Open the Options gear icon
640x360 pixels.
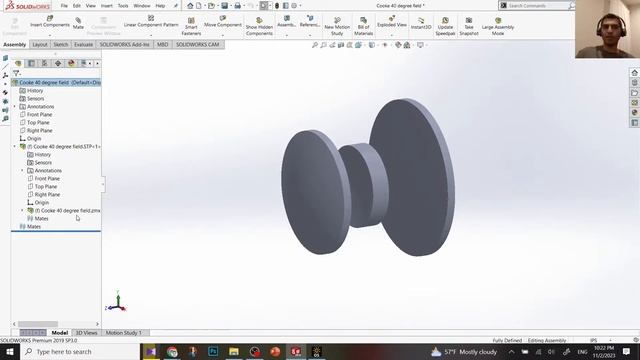pos(294,6)
